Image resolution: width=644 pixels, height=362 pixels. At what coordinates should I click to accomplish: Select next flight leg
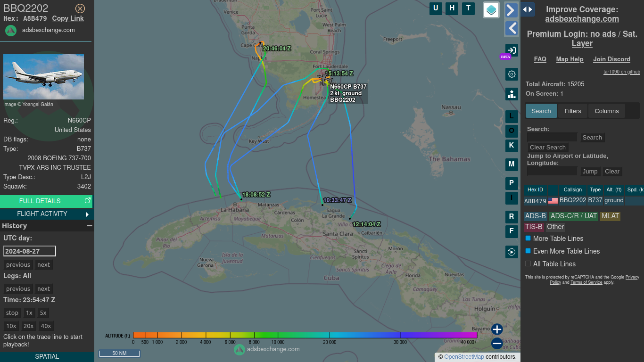point(44,289)
